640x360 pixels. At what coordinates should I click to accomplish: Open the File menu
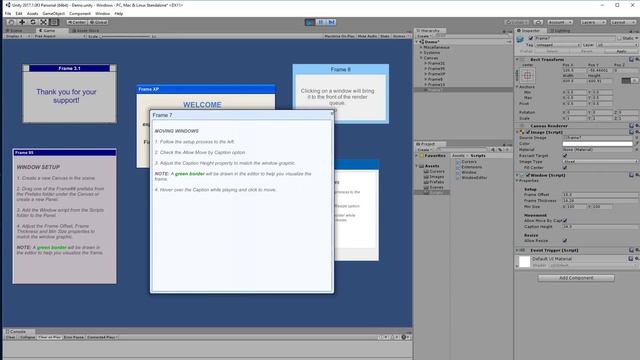(8, 13)
